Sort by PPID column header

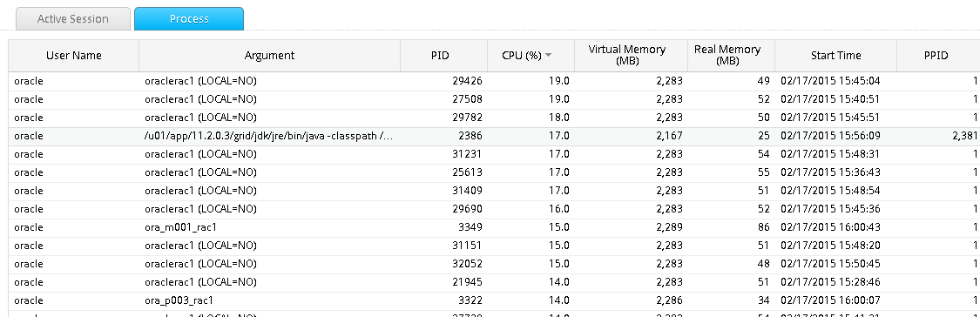(938, 56)
